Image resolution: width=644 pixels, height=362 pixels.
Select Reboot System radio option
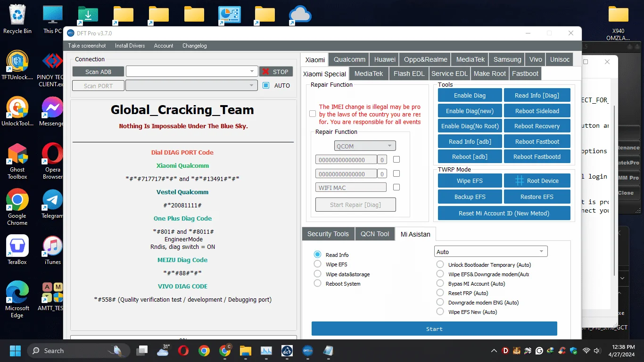317,283
